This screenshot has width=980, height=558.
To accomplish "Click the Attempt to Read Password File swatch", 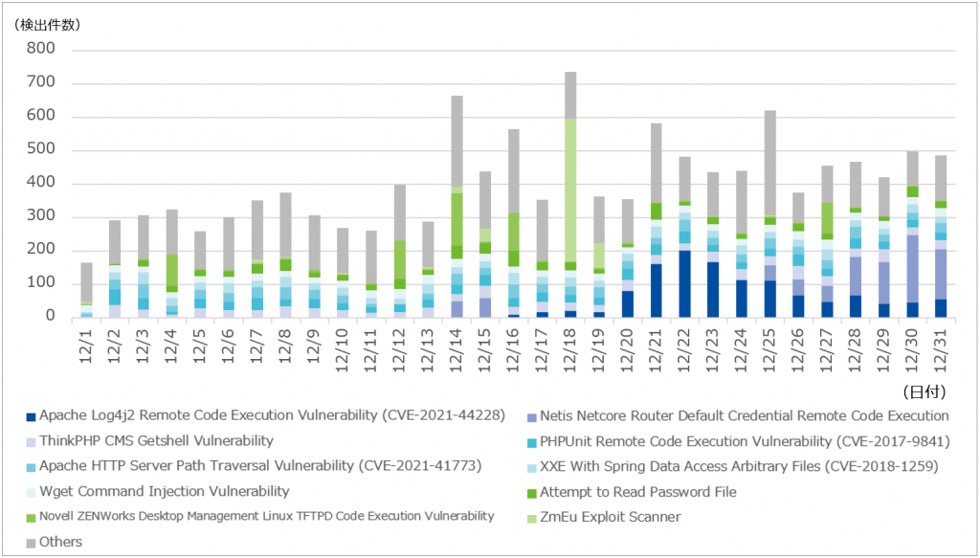I will (531, 493).
